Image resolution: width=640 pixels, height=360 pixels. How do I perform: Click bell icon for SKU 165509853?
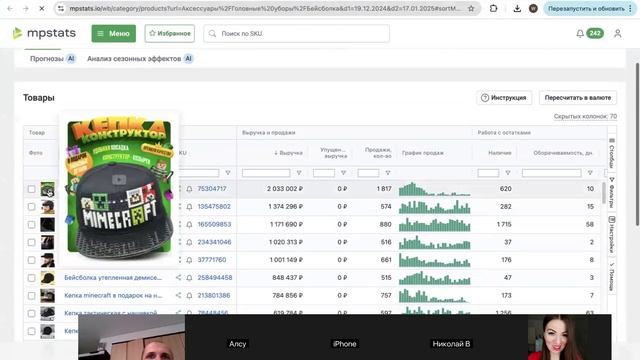pyautogui.click(x=189, y=224)
